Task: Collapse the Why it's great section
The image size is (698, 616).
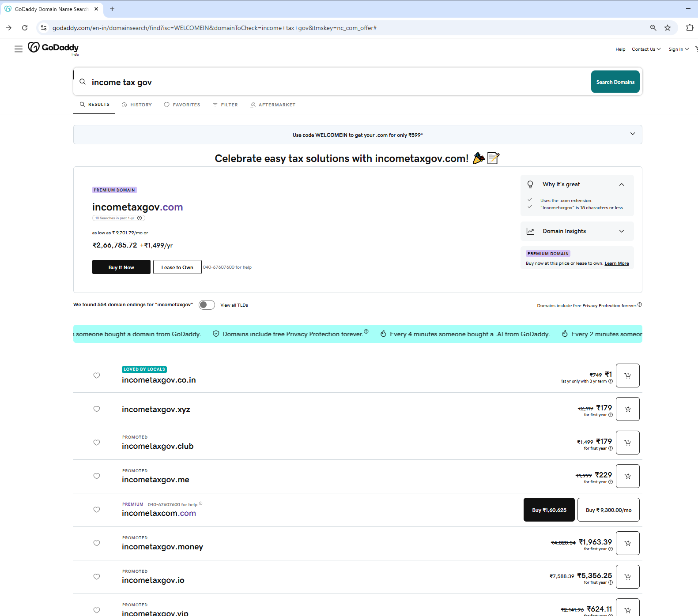Action: coord(622,184)
